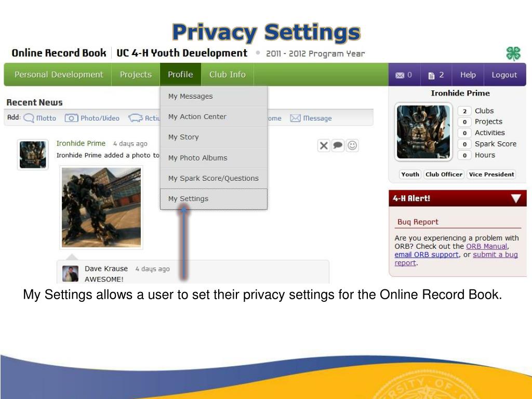
Task: Click the Help button
Action: point(468,75)
